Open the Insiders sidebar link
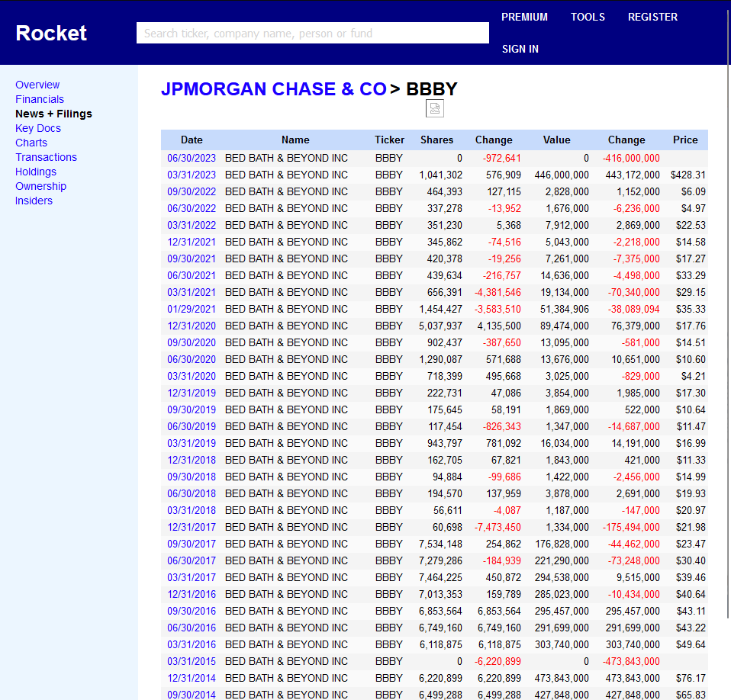The image size is (731, 700). click(34, 201)
